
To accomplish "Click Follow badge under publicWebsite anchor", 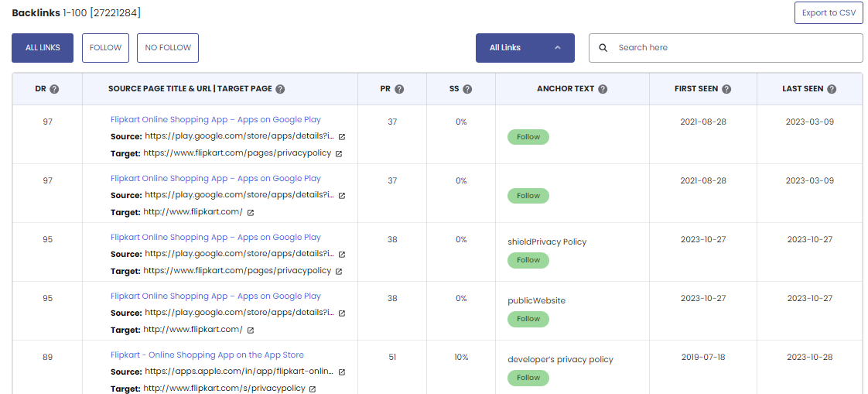I will click(x=528, y=319).
